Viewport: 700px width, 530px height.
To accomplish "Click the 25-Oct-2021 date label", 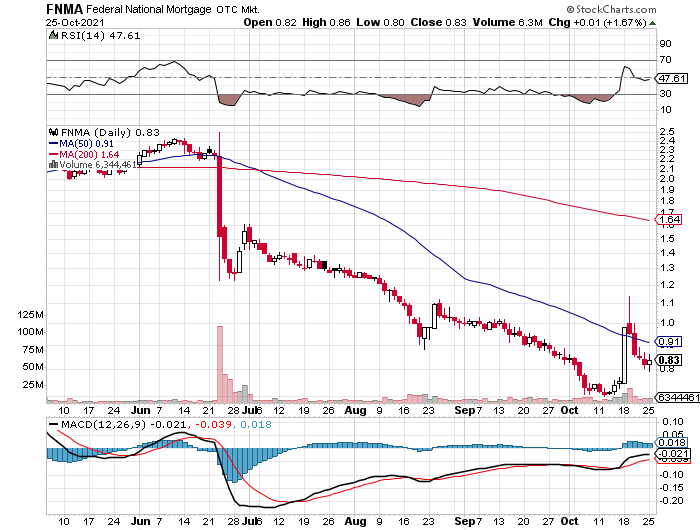I will pos(75,22).
